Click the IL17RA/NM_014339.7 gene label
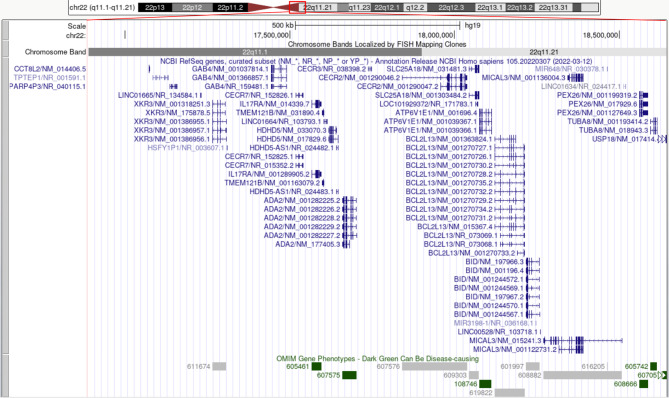The width and height of the screenshot is (669, 398). pos(274,104)
